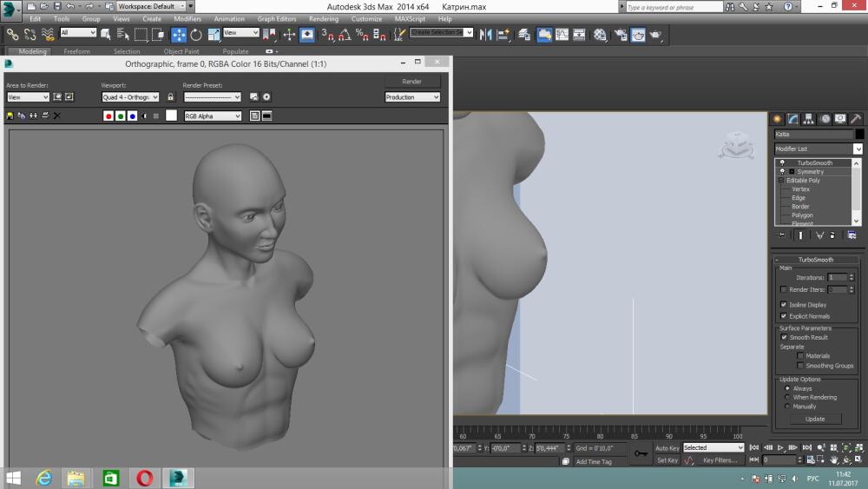Click Save Image icon in render window
Screen dimensions: 868x489
point(10,116)
